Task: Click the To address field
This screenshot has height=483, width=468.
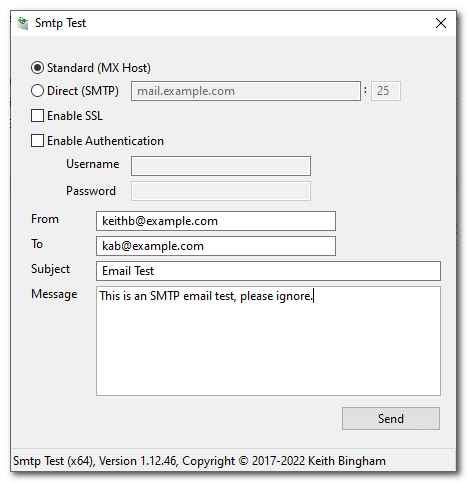Action: pyautogui.click(x=216, y=246)
